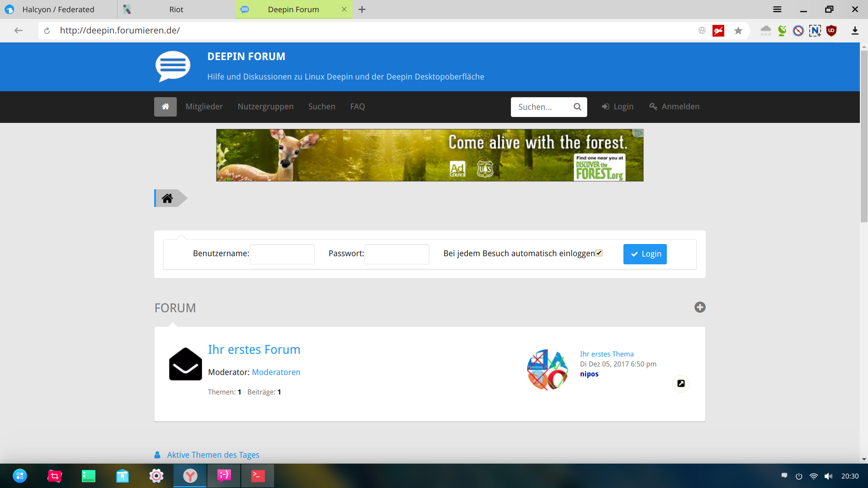This screenshot has width=868, height=488.
Task: Click the page vertical scrollbar
Action: pos(864,136)
